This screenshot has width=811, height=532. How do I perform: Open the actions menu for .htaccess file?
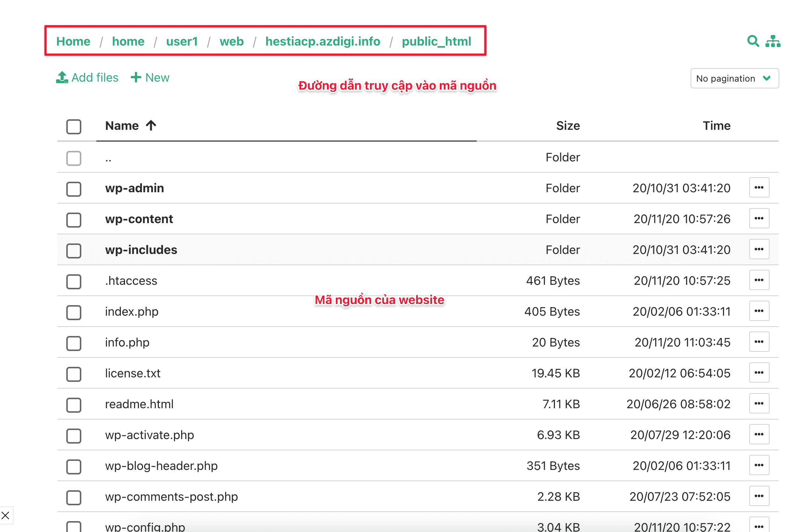pos(759,280)
